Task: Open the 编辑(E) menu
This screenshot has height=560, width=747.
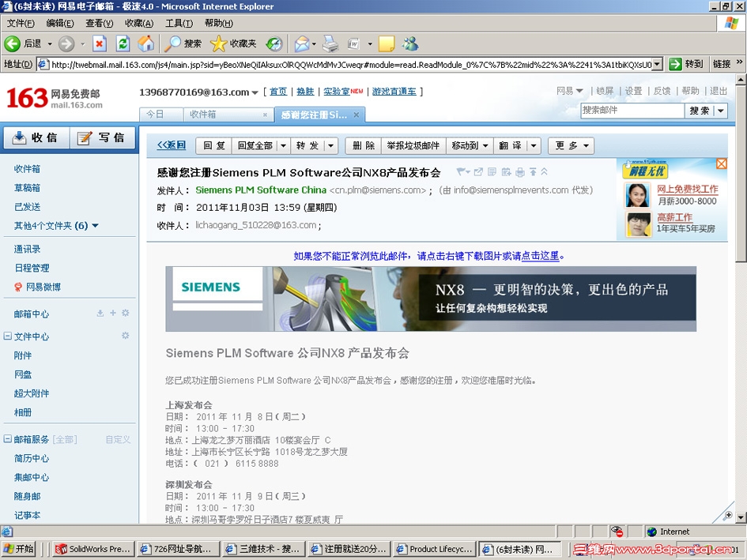Action: pos(60,23)
